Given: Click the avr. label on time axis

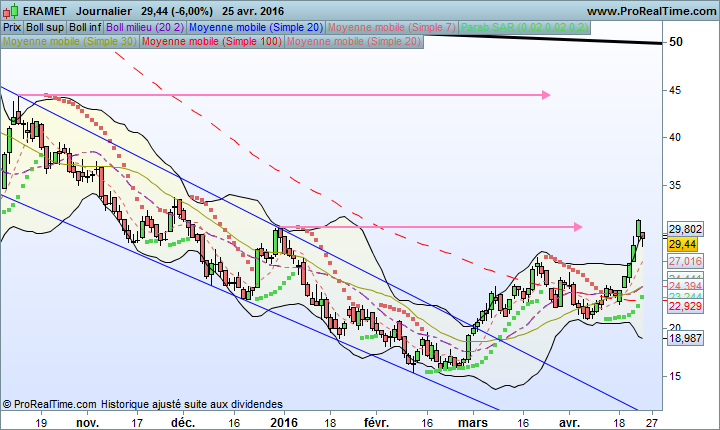Looking at the screenshot, I should (569, 422).
